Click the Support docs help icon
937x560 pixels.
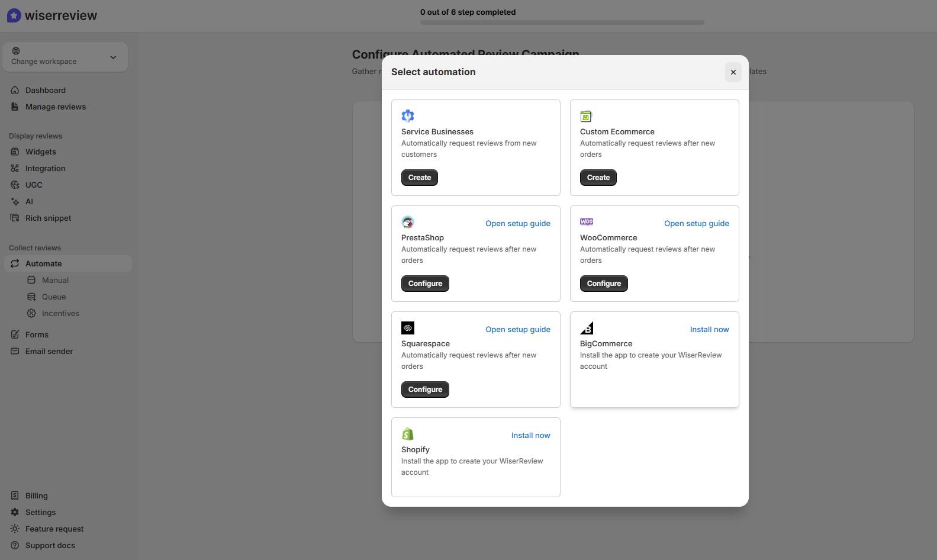coord(15,545)
